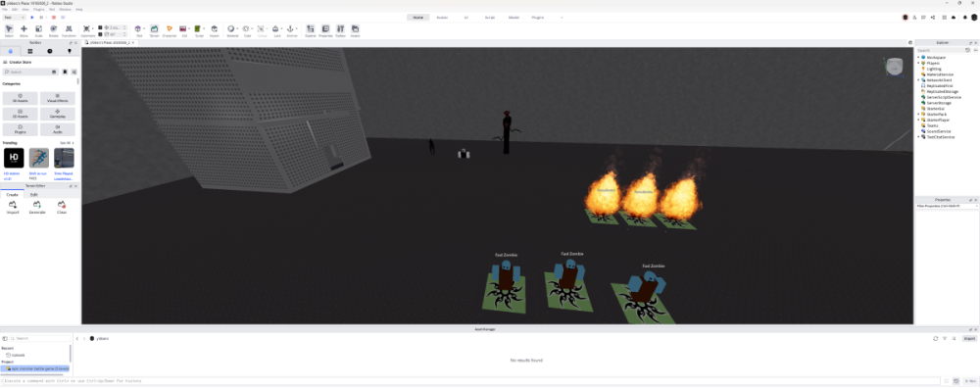
Task: Insert a Part from the toolbar
Action: pos(139,31)
